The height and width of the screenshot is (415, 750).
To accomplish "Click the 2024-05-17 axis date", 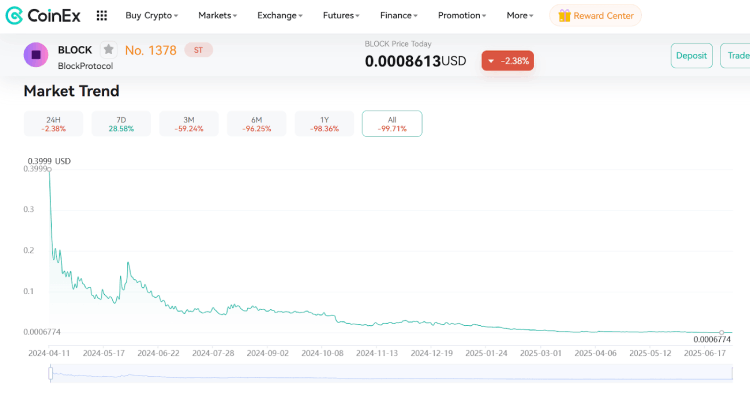I will (104, 353).
